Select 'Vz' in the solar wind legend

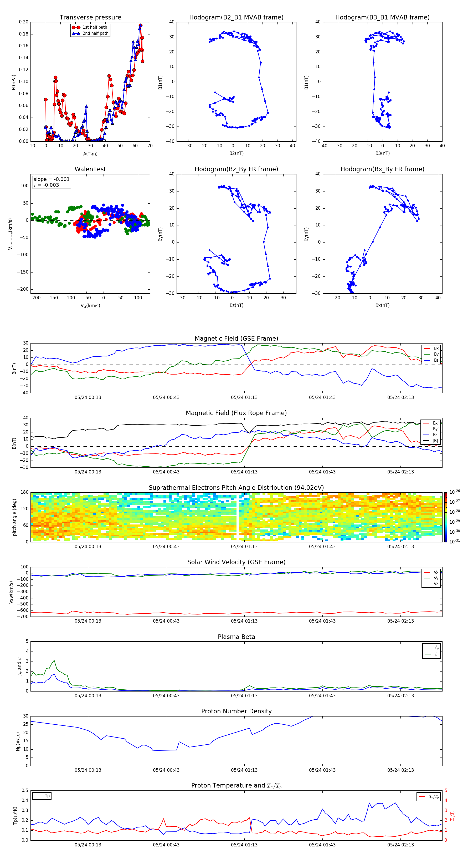(x=431, y=584)
